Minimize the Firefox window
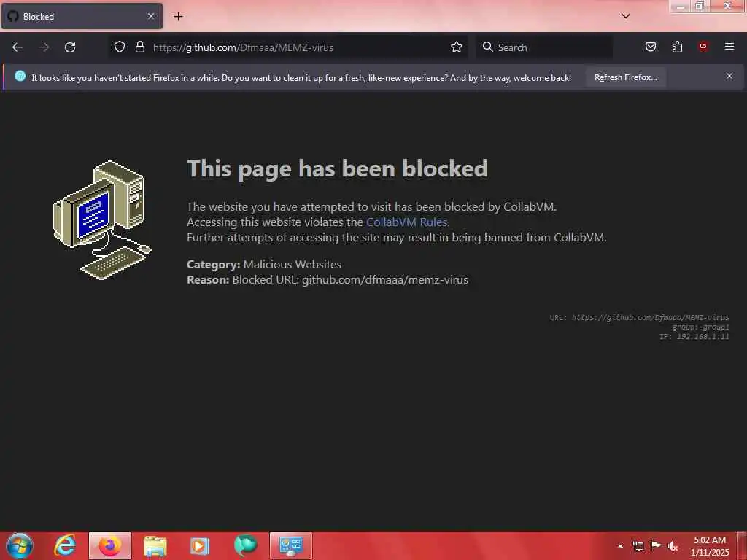The image size is (747, 560). click(x=681, y=6)
